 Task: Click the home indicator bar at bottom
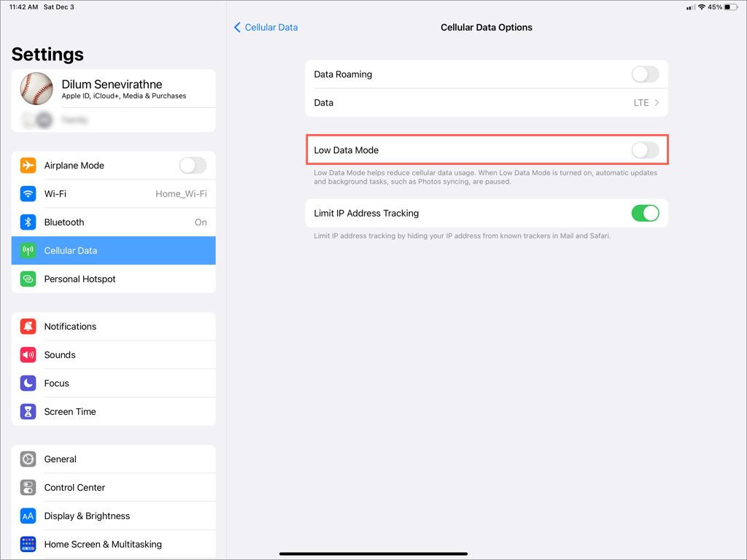point(373,553)
